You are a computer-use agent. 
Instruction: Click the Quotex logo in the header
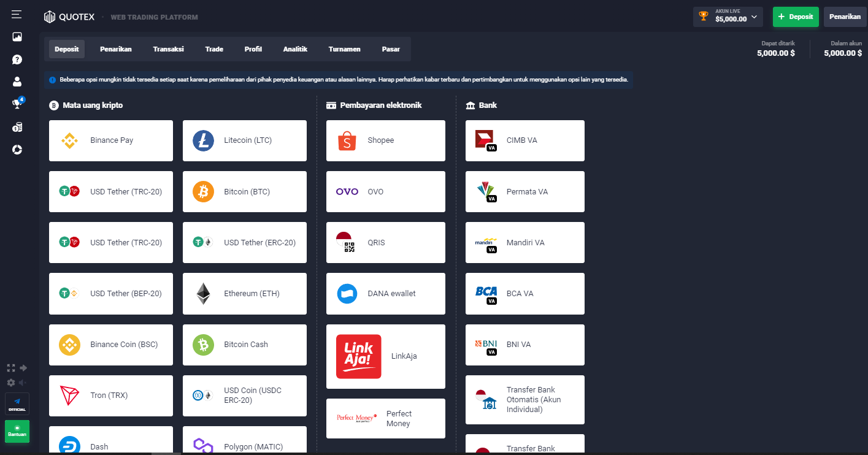69,17
